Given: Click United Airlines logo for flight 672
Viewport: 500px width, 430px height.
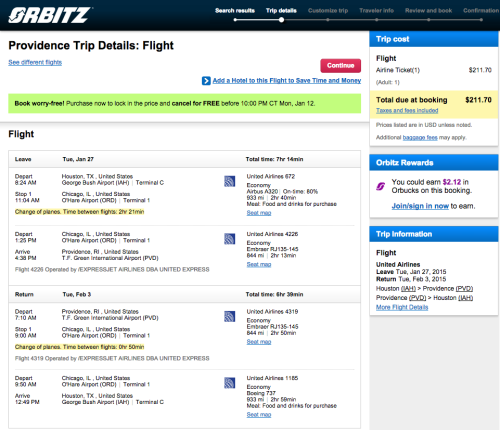Looking at the screenshot, I should pos(229,181).
